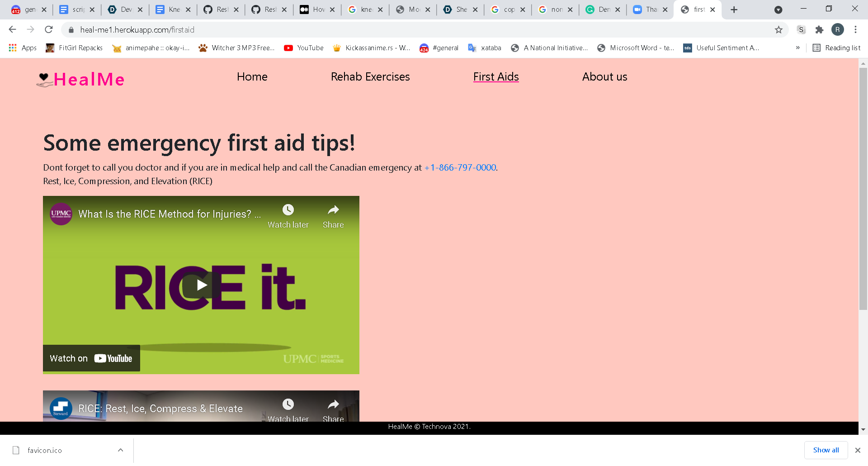Image resolution: width=868 pixels, height=466 pixels.
Task: Open the YouTube bookmark
Action: coord(304,48)
